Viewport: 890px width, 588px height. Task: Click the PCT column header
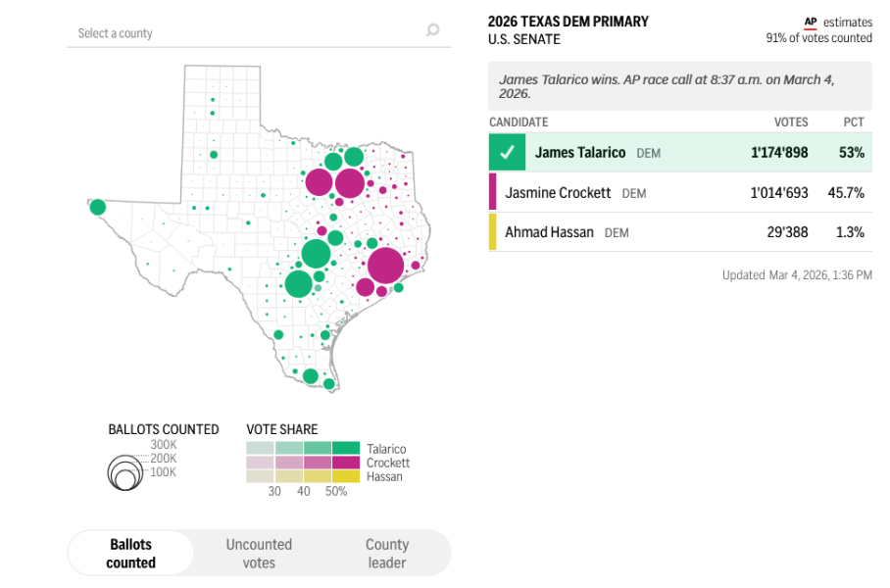point(854,122)
